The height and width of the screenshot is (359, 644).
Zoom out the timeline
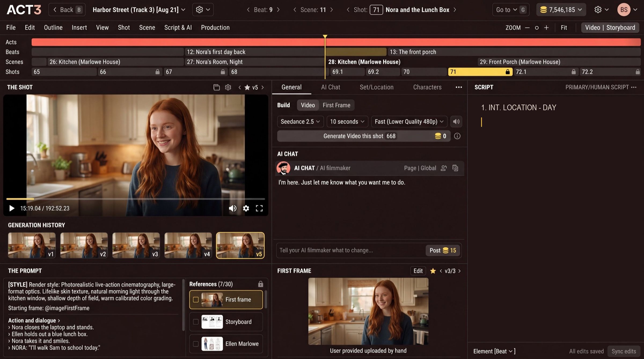(x=527, y=28)
